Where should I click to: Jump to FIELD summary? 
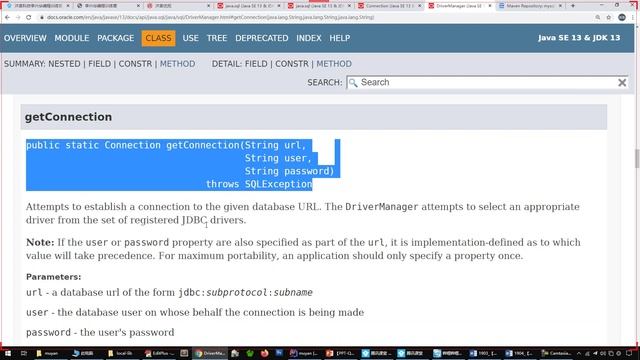pyautogui.click(x=100, y=64)
